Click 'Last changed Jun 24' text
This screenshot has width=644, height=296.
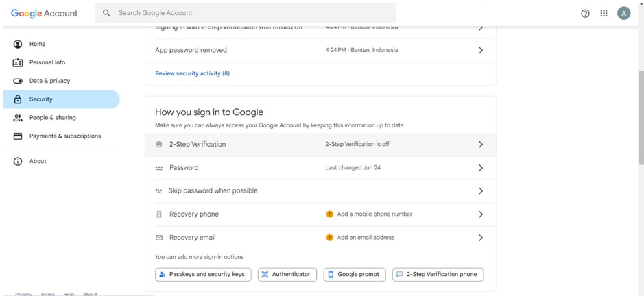pyautogui.click(x=353, y=168)
